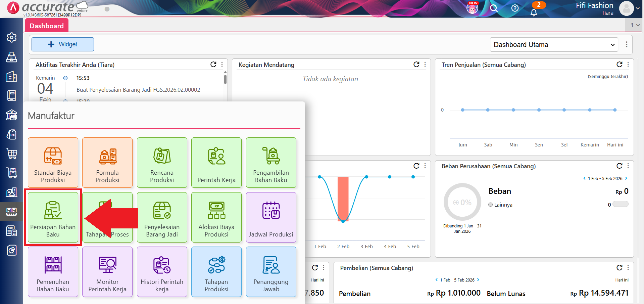The width and height of the screenshot is (644, 304).
Task: Click the NEW mascot announcement icon
Action: coord(472,7)
